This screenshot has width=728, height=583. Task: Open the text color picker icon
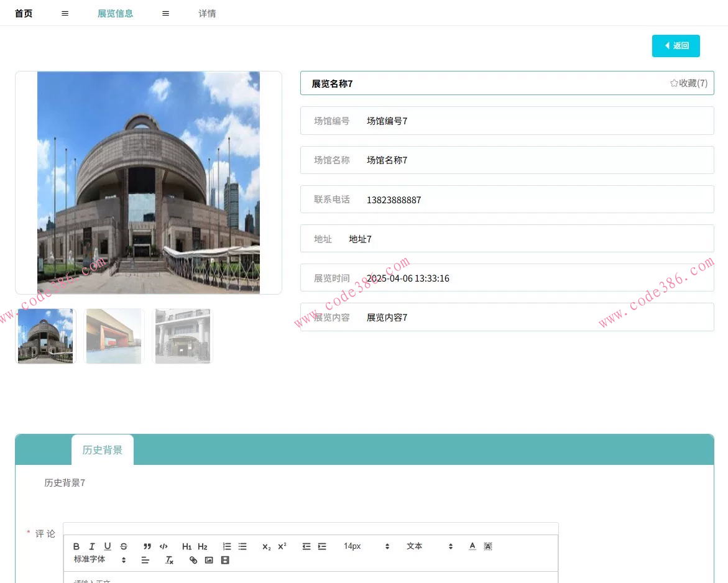pyautogui.click(x=472, y=546)
